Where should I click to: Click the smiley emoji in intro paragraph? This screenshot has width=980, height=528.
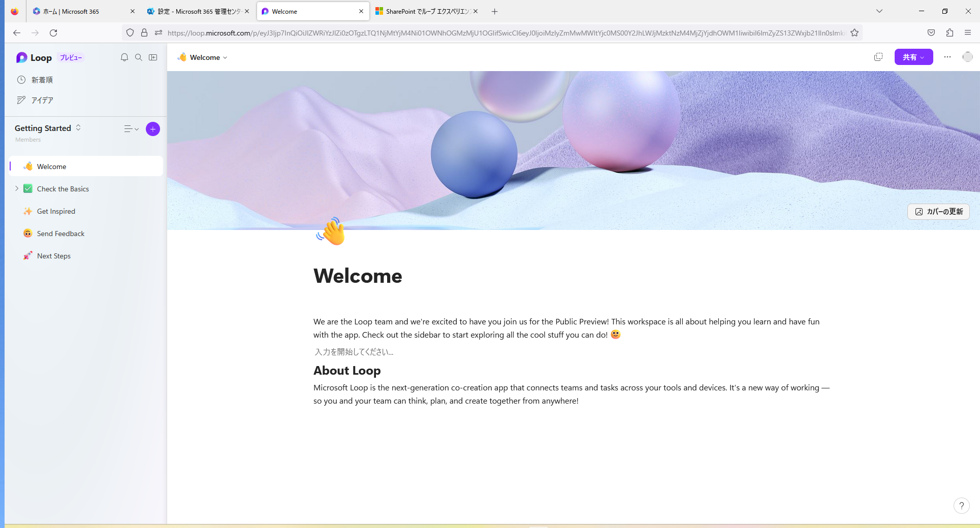click(x=615, y=335)
